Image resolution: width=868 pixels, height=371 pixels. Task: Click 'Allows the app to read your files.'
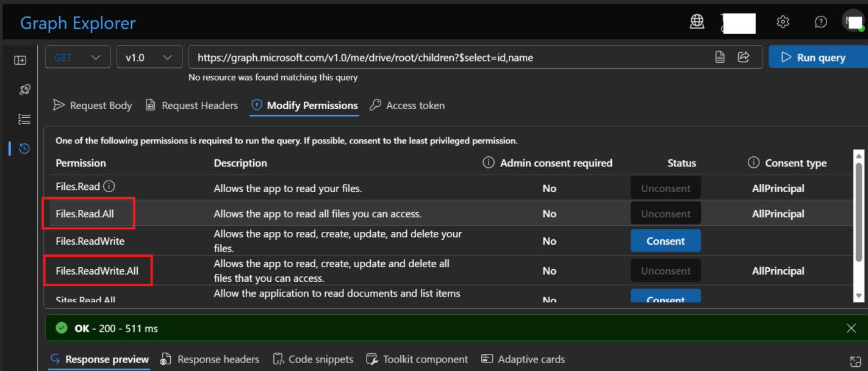tap(288, 189)
